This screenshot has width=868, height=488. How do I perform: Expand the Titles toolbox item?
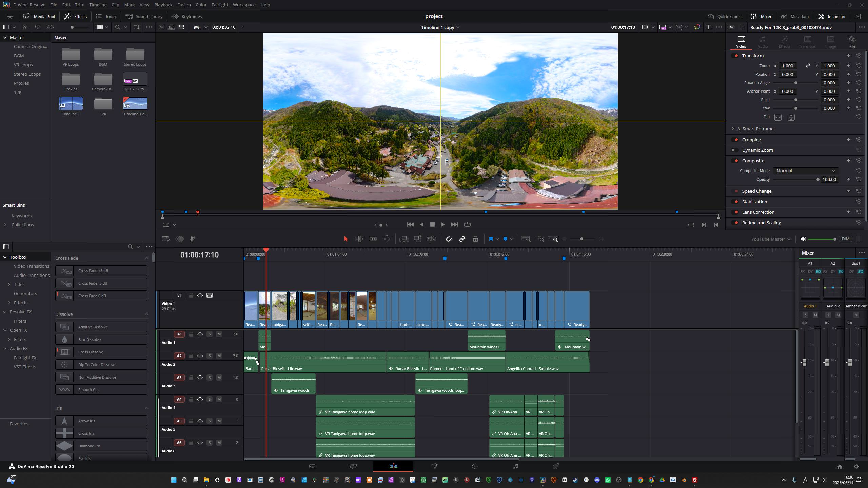(9, 284)
